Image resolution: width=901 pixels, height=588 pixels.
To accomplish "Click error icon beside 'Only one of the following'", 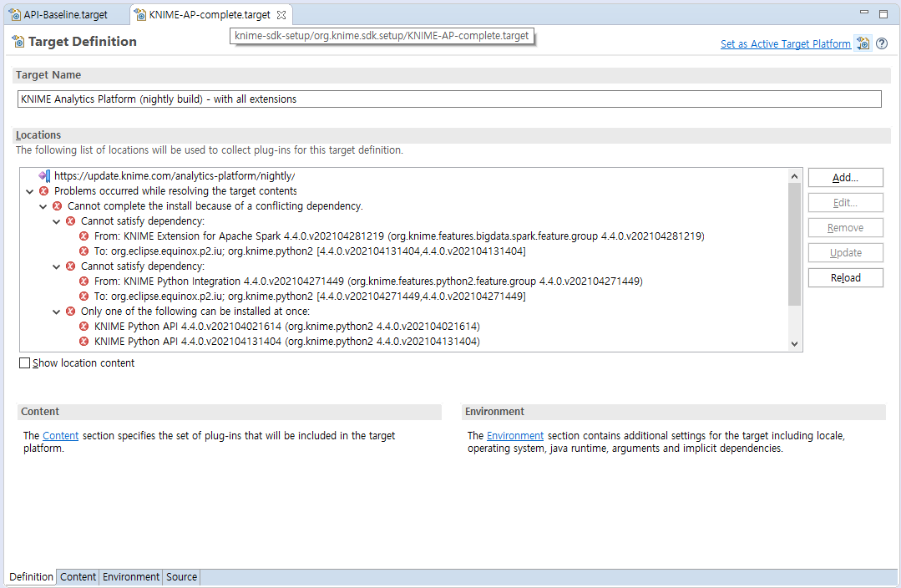I will pyautogui.click(x=70, y=311).
